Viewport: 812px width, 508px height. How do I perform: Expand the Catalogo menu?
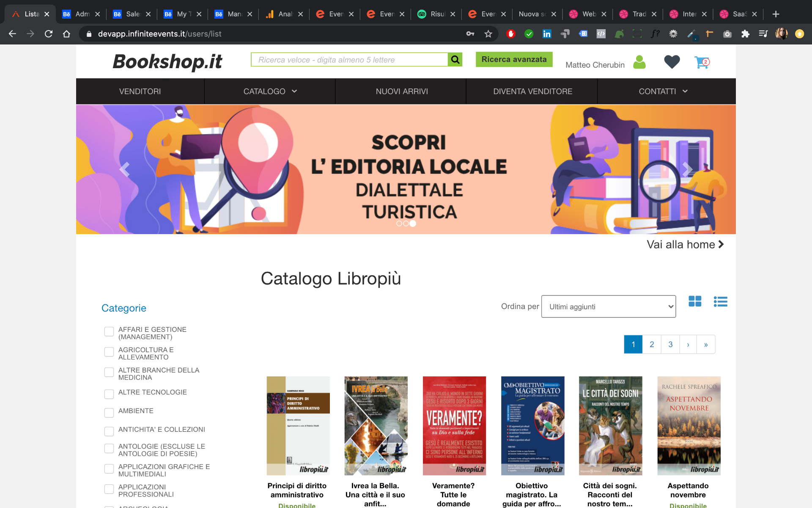270,91
